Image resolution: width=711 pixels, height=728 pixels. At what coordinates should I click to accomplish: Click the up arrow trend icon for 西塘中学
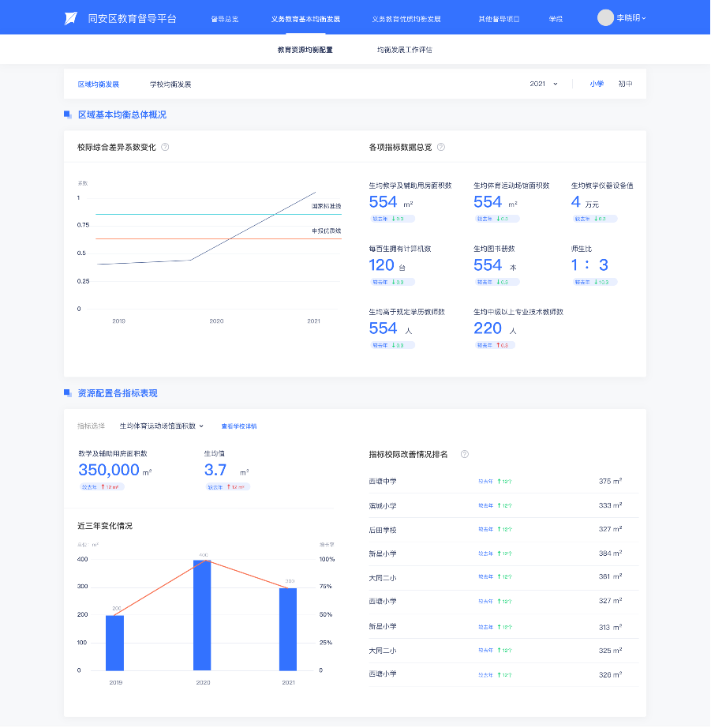tap(499, 482)
